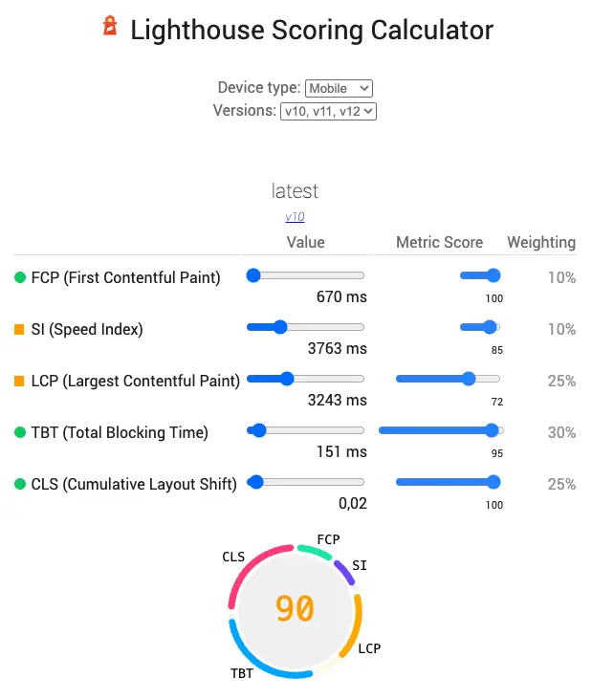Open the v10 version link

pos(295,216)
